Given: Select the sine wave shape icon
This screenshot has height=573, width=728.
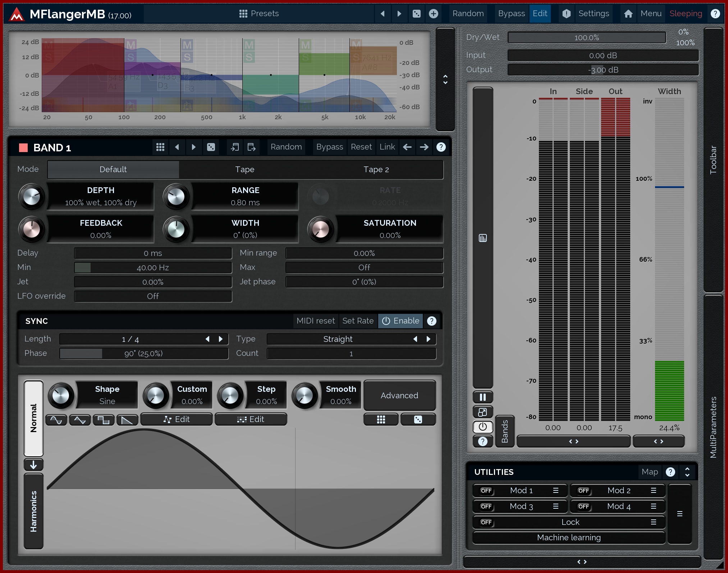Looking at the screenshot, I should (56, 420).
